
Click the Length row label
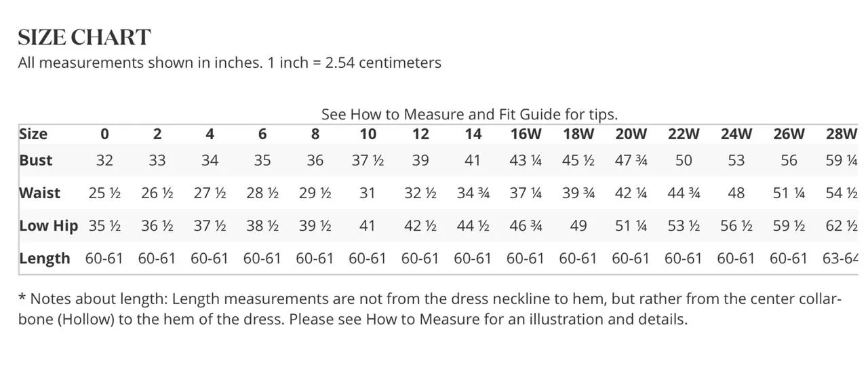point(45,259)
